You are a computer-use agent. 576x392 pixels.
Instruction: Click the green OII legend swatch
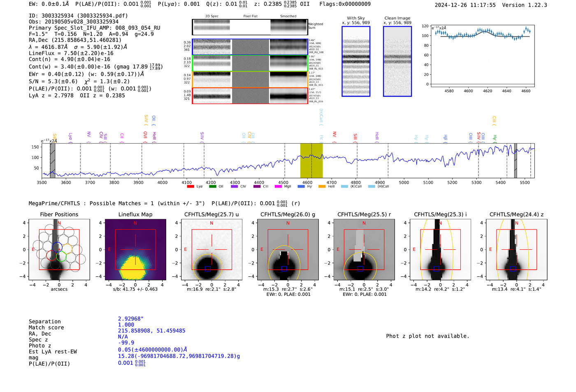[x=212, y=187]
